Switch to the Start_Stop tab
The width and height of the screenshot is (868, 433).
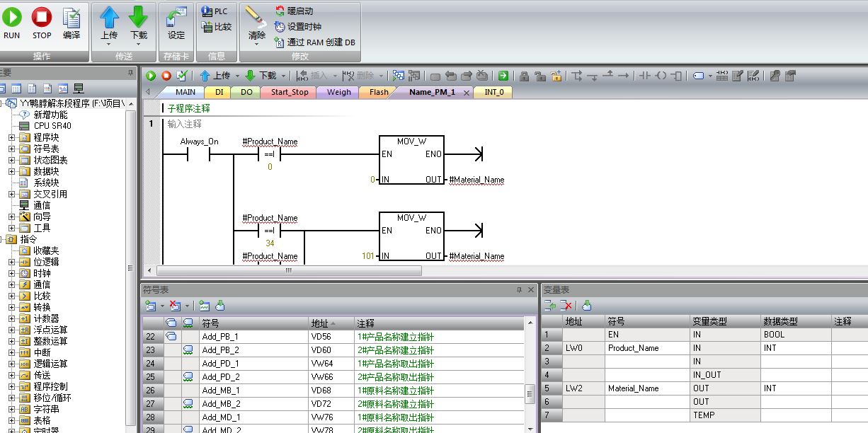pyautogui.click(x=289, y=92)
